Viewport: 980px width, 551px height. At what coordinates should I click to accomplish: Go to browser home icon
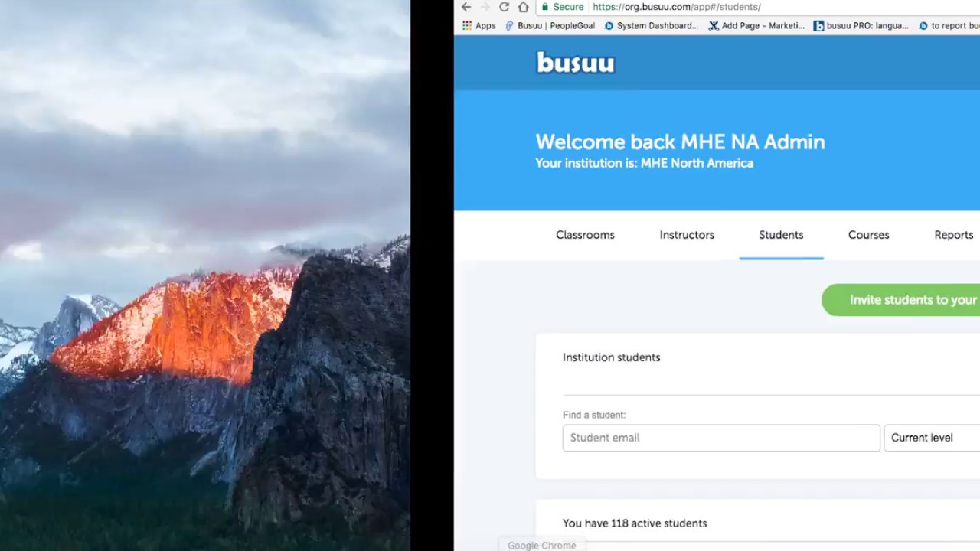pos(523,7)
